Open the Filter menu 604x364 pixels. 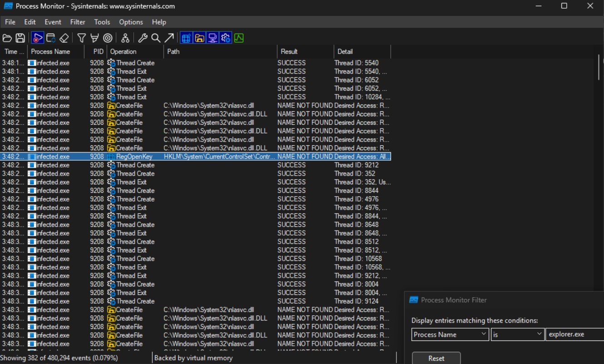click(x=78, y=22)
